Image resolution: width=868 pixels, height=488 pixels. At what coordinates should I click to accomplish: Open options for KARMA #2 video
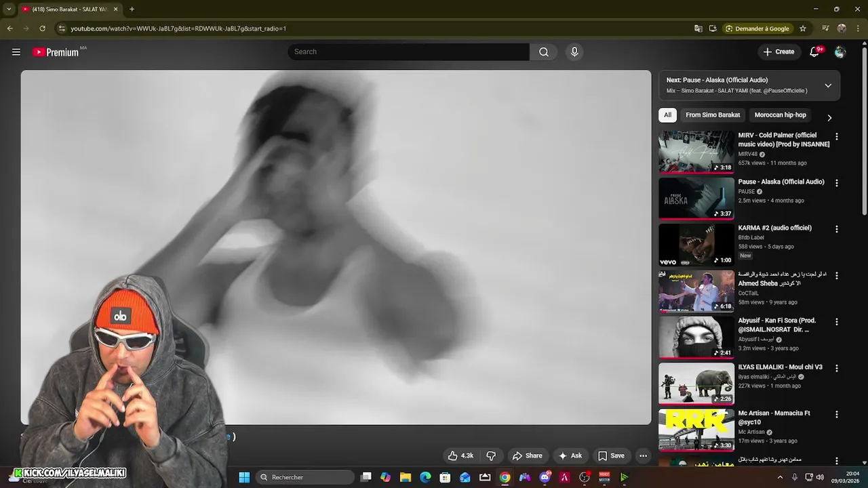click(837, 229)
